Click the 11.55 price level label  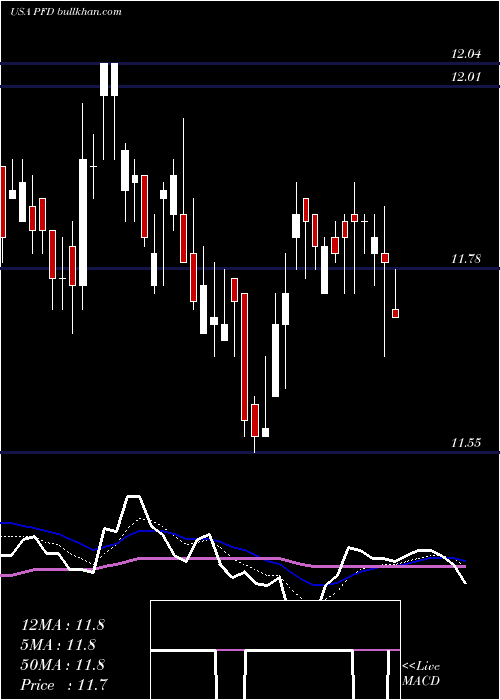466,443
